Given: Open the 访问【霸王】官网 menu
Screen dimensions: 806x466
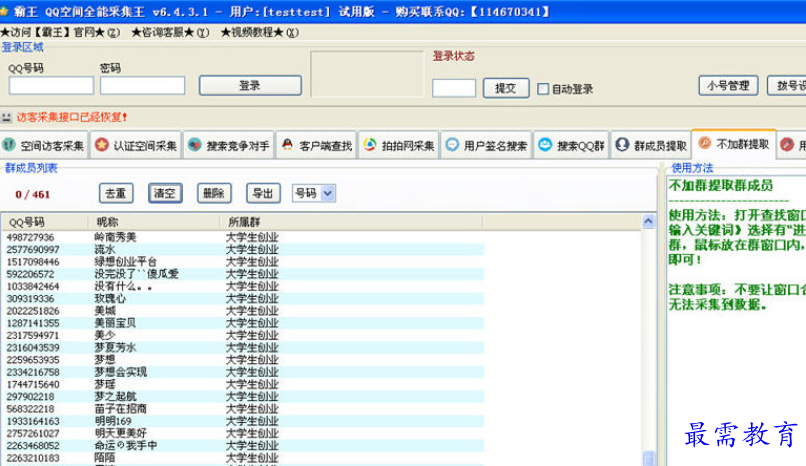Looking at the screenshot, I should coord(60,32).
